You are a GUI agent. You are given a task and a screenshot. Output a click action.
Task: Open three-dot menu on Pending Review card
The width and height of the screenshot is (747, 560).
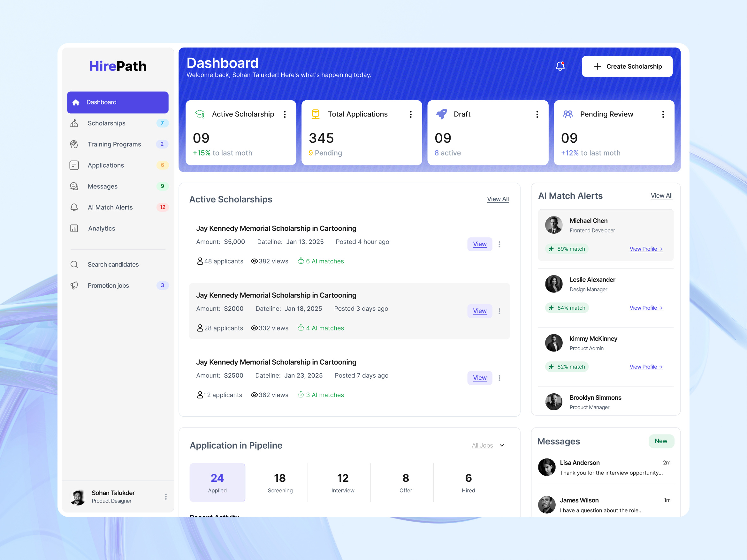click(663, 114)
